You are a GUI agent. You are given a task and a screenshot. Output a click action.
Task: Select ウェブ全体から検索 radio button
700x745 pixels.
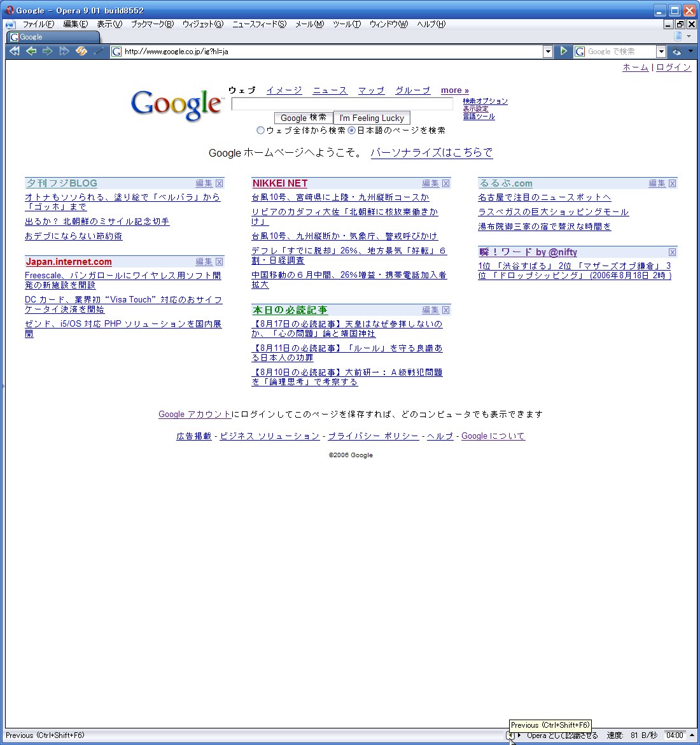(x=260, y=130)
